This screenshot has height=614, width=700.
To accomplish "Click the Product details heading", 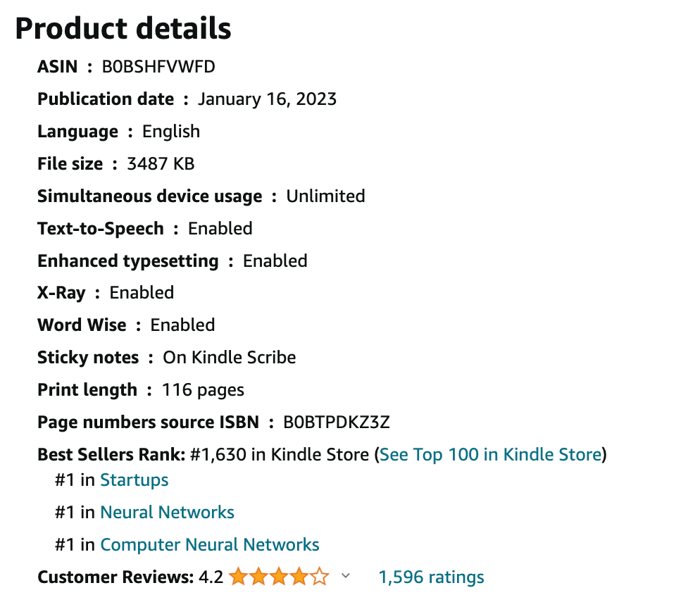I will [x=123, y=28].
